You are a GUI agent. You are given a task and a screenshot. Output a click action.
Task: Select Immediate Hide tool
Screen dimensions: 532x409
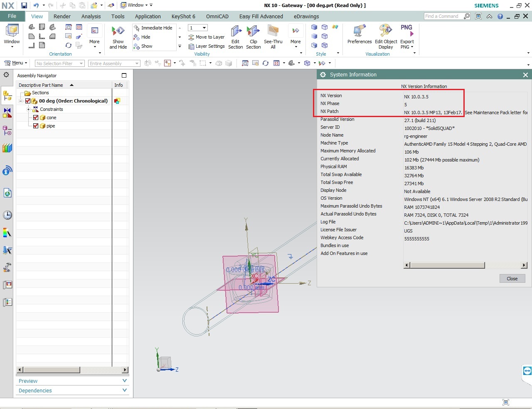click(x=153, y=28)
